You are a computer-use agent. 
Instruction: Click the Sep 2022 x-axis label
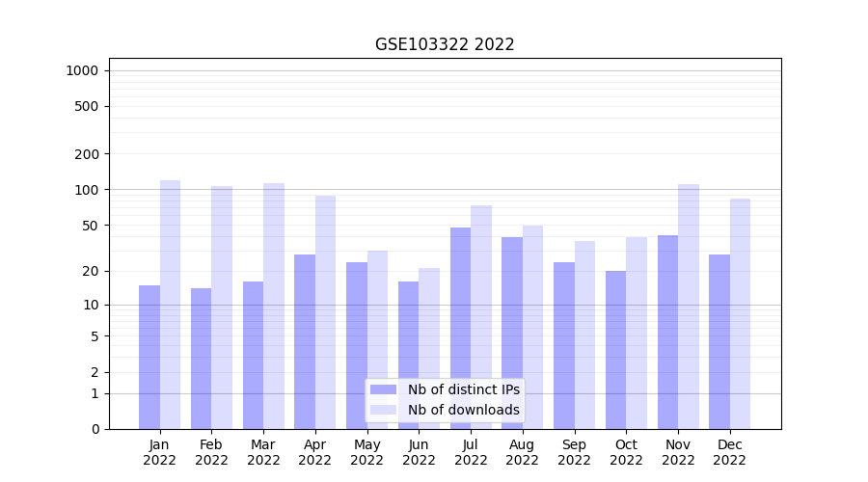[574, 452]
